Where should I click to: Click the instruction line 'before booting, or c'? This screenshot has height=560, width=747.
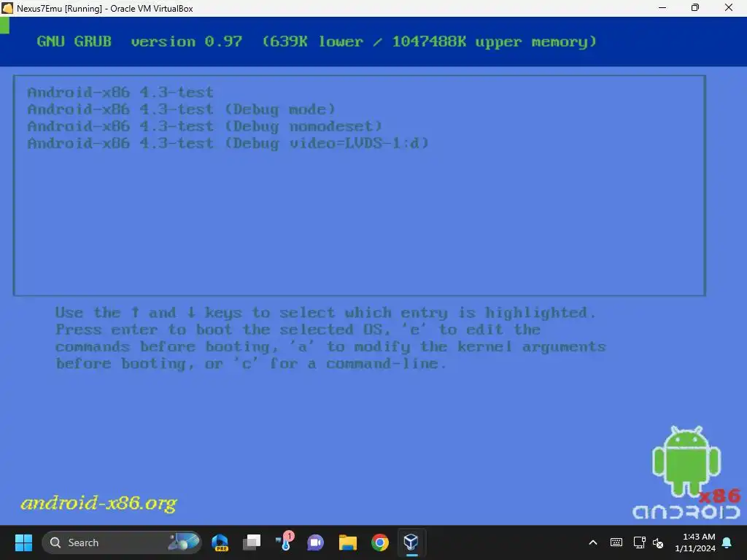[x=251, y=364]
